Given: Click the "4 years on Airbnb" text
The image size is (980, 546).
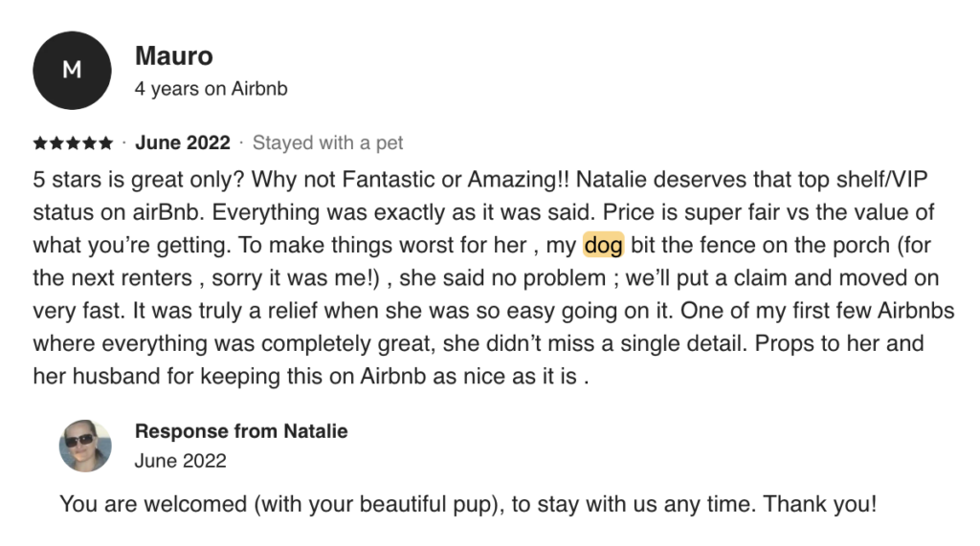Looking at the screenshot, I should tap(212, 89).
